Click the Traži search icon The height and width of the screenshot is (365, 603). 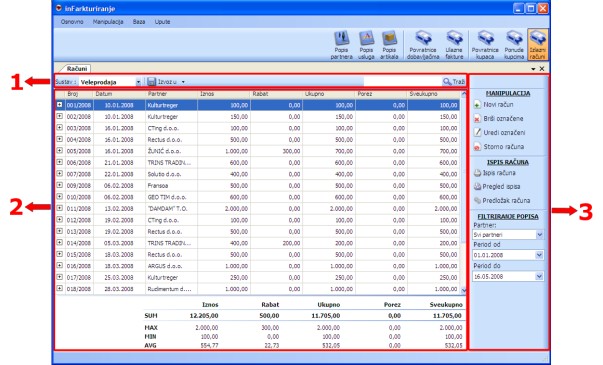[x=447, y=82]
